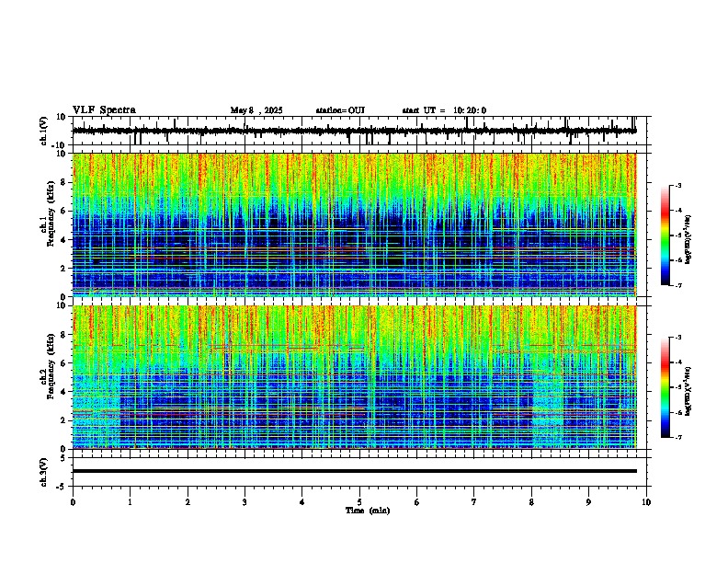Click the "3" tick on the time axis

pos(245,502)
